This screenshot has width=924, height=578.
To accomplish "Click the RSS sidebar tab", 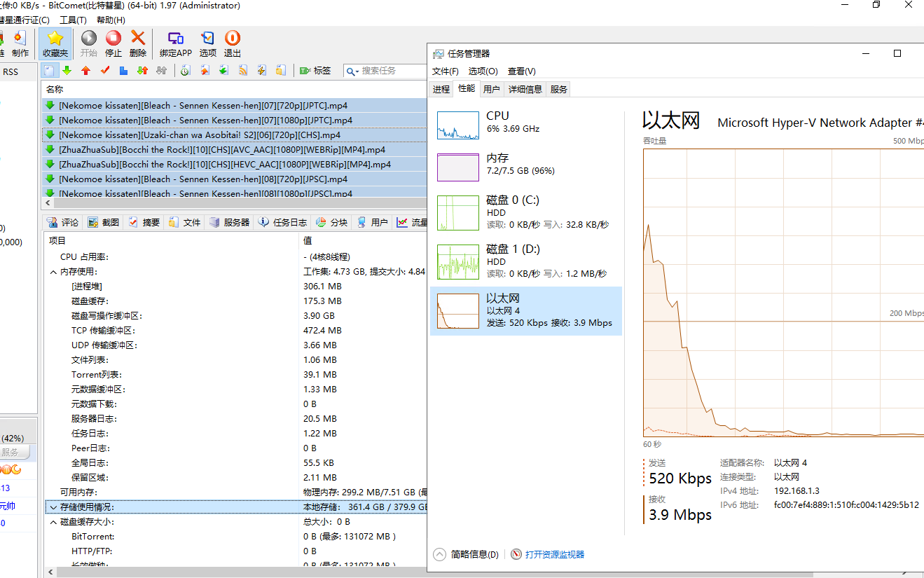I will (11, 72).
